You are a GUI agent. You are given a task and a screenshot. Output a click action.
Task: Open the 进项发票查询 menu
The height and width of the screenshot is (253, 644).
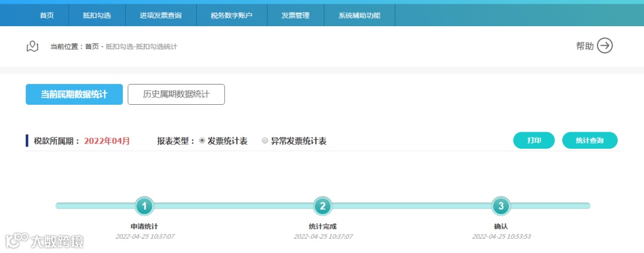(x=160, y=15)
